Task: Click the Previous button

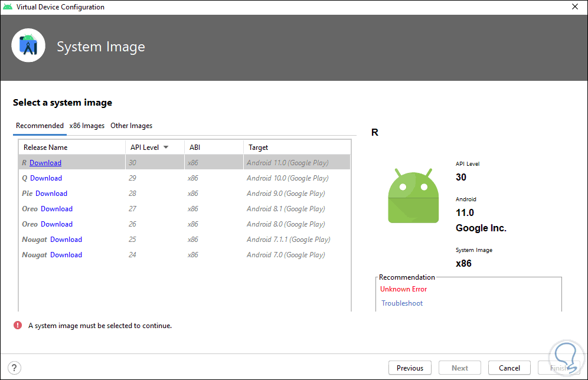Action: pyautogui.click(x=410, y=368)
